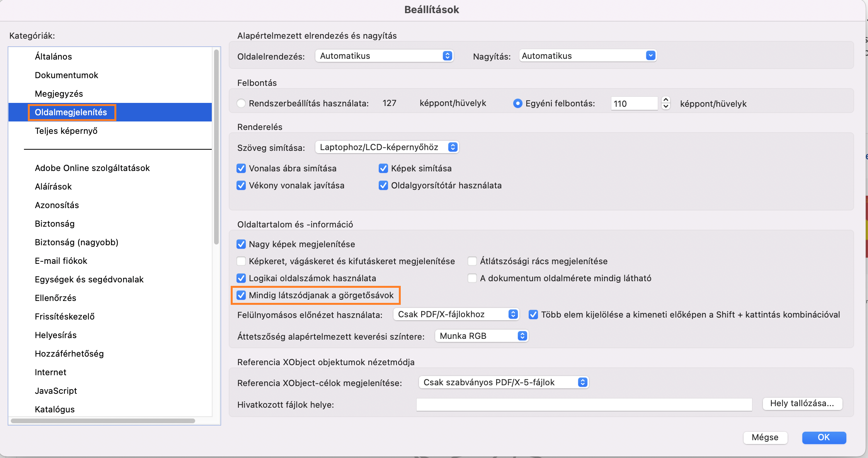The height and width of the screenshot is (458, 868).
Task: Open the Nagyítás zoom dropdown
Action: (x=587, y=56)
